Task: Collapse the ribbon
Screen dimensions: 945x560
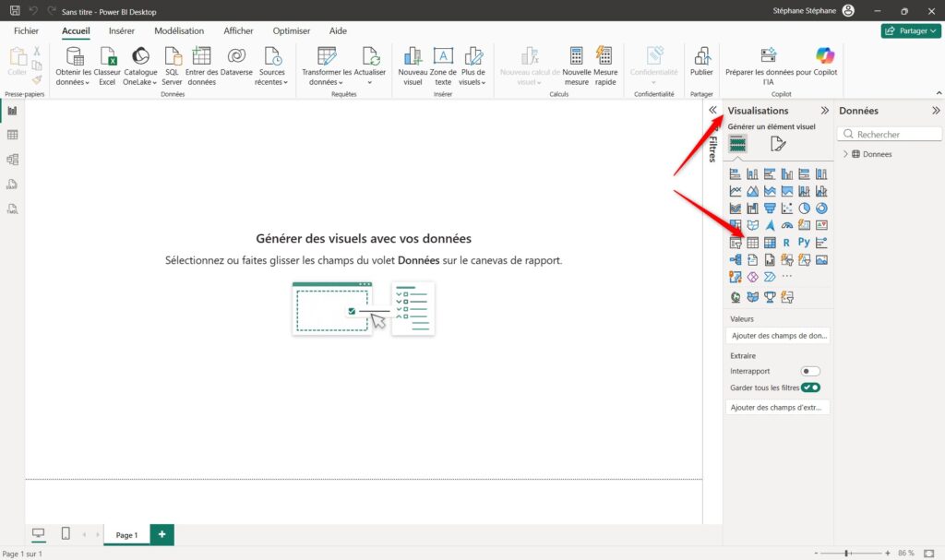Action: 939,93
